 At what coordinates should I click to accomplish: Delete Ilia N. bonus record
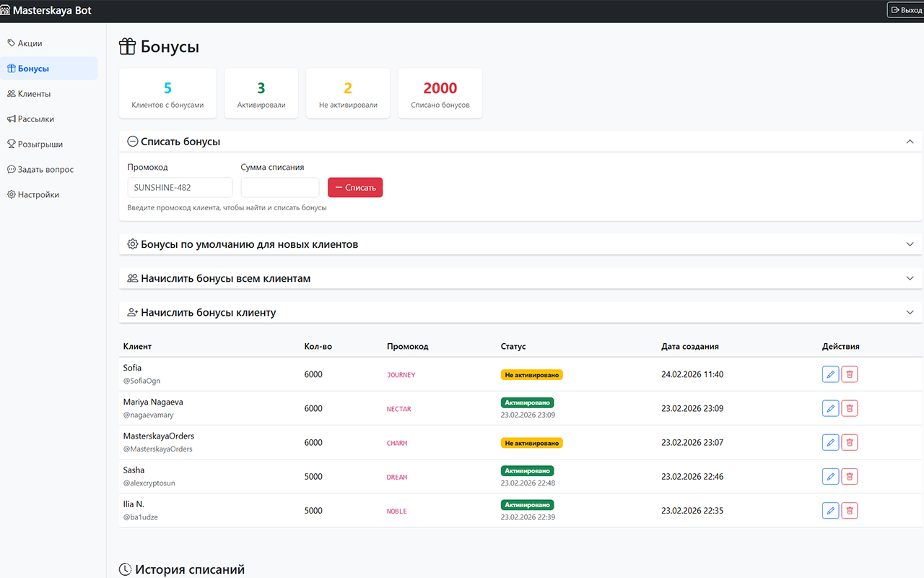pyautogui.click(x=850, y=510)
